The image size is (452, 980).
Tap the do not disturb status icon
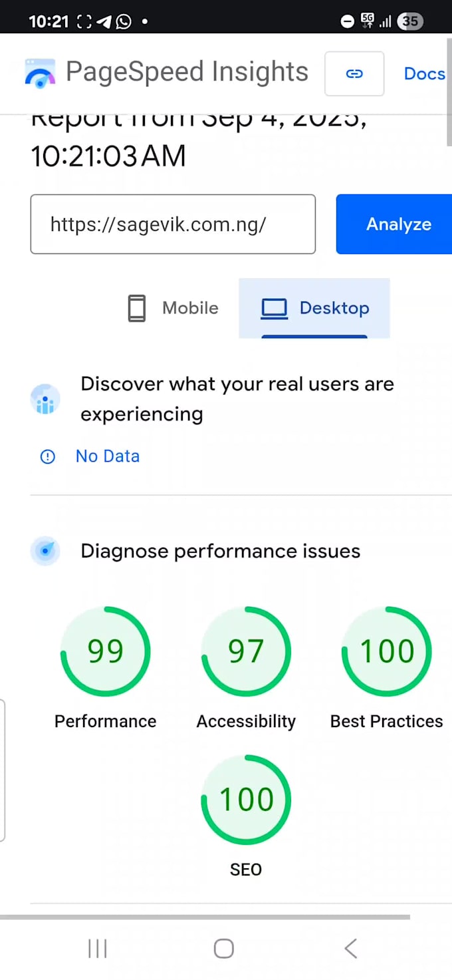348,21
